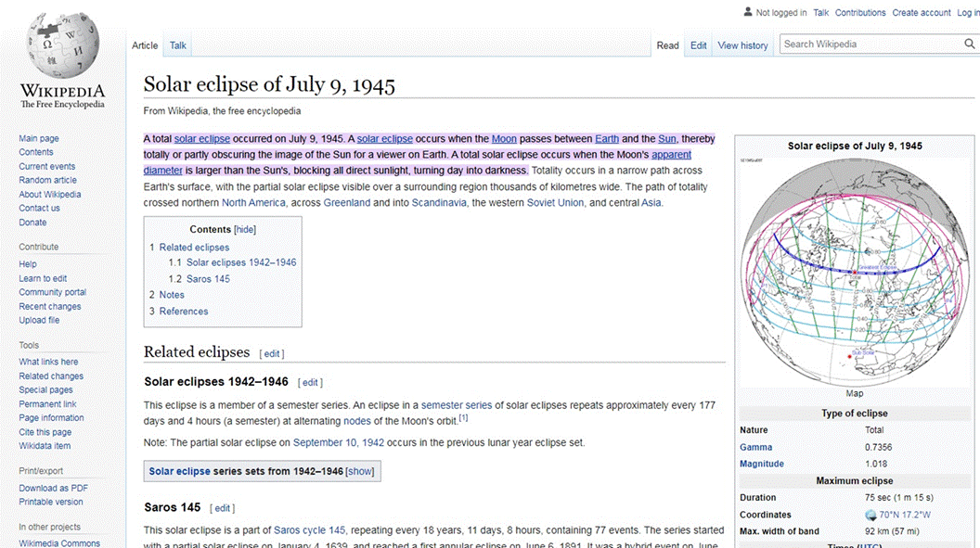Image resolution: width=980 pixels, height=548 pixels.
Task: Click the Wikipedia globe logo
Action: coord(62,45)
